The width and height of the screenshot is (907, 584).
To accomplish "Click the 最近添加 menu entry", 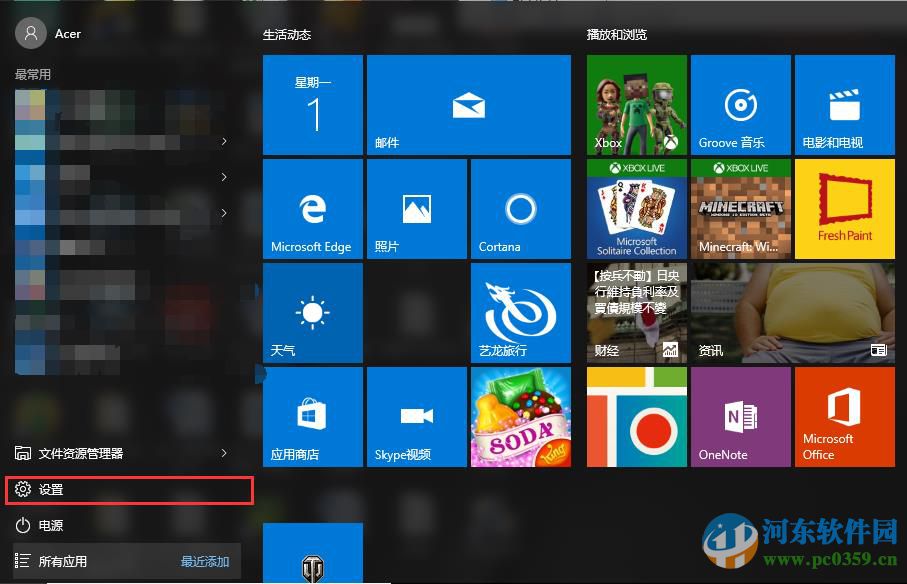I will pyautogui.click(x=205, y=561).
